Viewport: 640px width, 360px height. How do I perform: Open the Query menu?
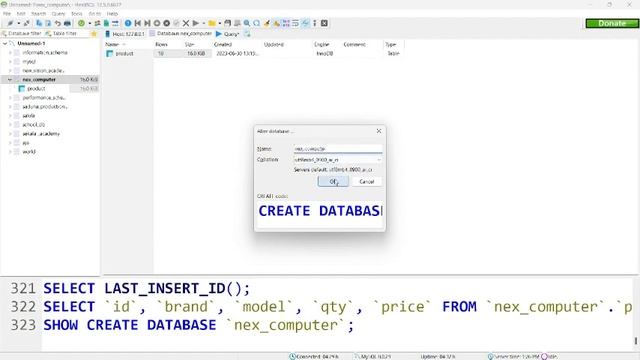click(x=58, y=13)
